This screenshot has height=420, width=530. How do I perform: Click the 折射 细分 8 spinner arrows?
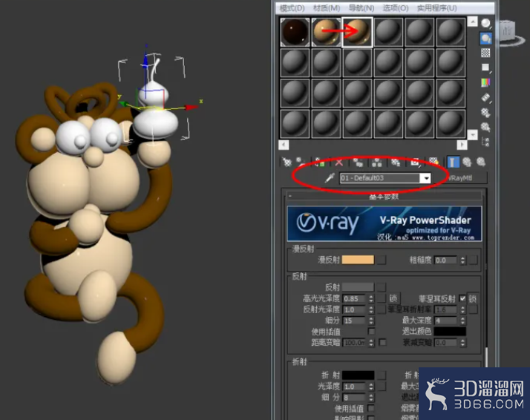click(371, 397)
